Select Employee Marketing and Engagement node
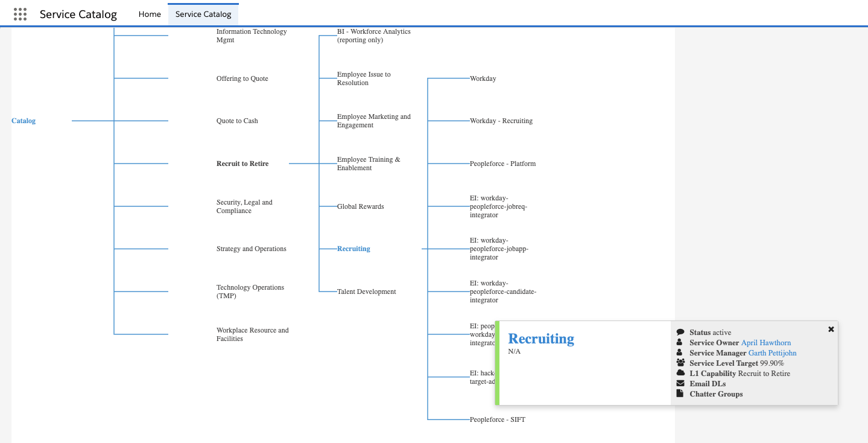This screenshot has width=868, height=443. click(x=374, y=121)
